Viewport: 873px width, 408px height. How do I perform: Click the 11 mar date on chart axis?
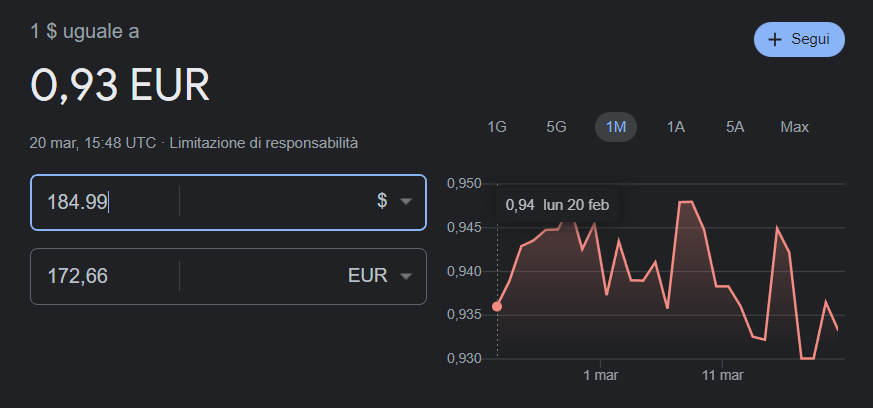pos(723,376)
